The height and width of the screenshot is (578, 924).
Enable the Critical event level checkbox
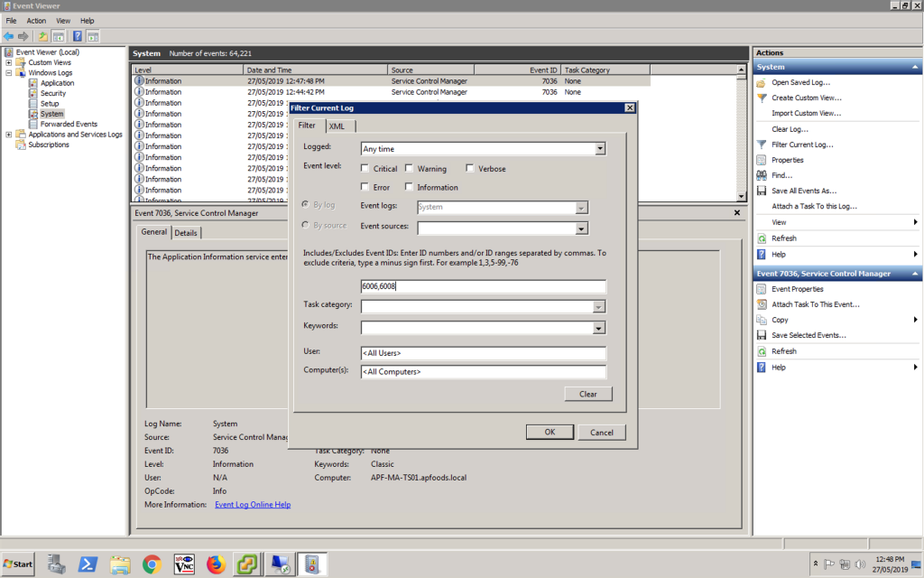(365, 169)
